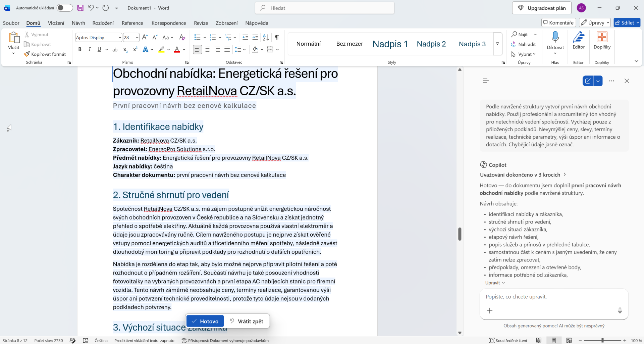Viewport: 644px width, 344px height.
Task: Open the Soubor menu
Action: pyautogui.click(x=11, y=23)
